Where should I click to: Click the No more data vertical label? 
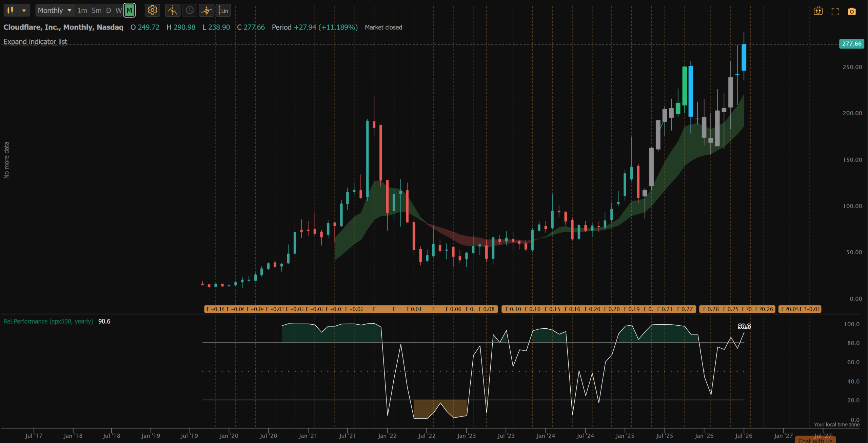[x=6, y=160]
